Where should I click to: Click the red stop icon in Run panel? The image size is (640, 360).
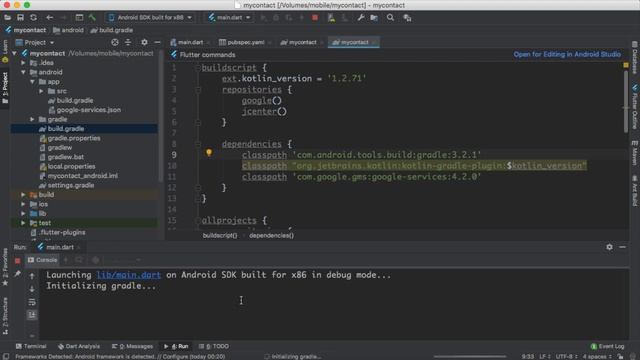(x=18, y=260)
